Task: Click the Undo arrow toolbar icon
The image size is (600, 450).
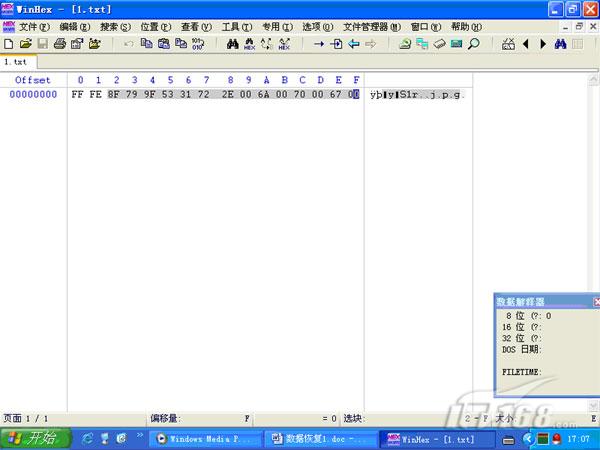Action: (x=128, y=44)
